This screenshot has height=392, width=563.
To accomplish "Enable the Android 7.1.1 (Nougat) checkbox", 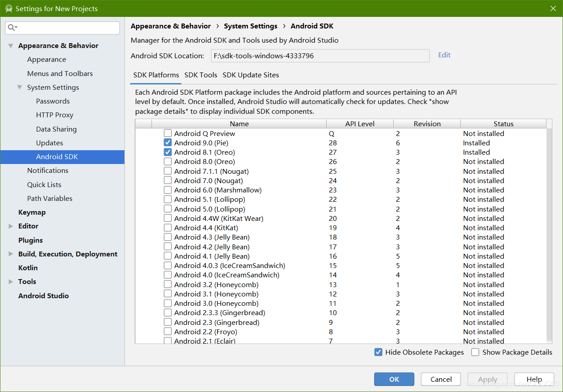I will point(168,171).
